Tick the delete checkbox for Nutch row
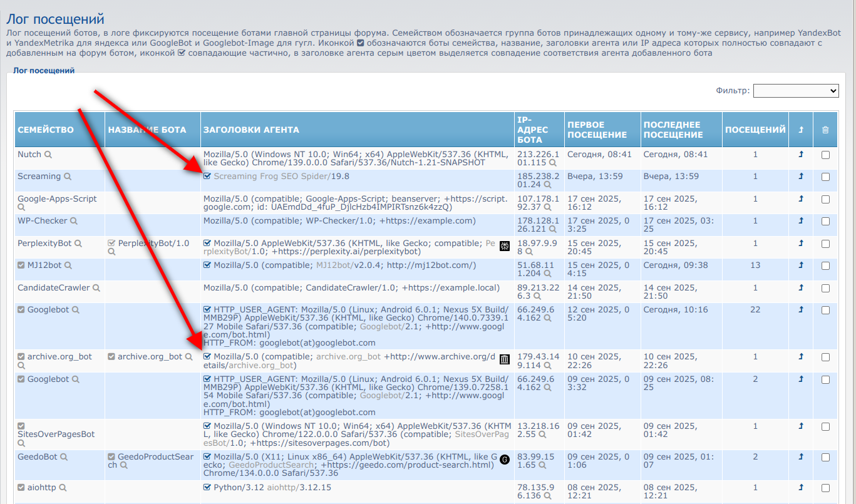The width and height of the screenshot is (856, 504). click(x=825, y=155)
